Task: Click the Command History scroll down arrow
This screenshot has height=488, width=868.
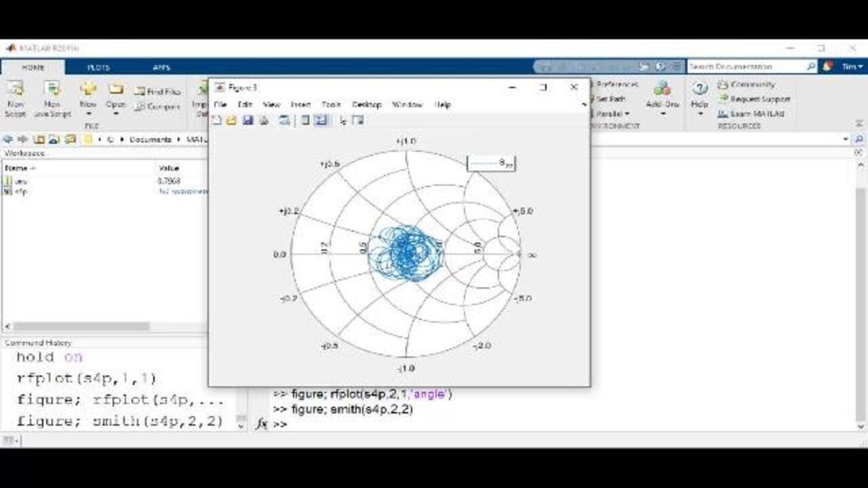Action: [x=241, y=426]
